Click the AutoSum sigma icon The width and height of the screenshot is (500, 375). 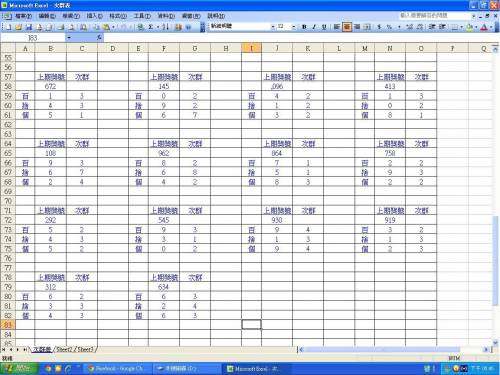click(x=151, y=27)
